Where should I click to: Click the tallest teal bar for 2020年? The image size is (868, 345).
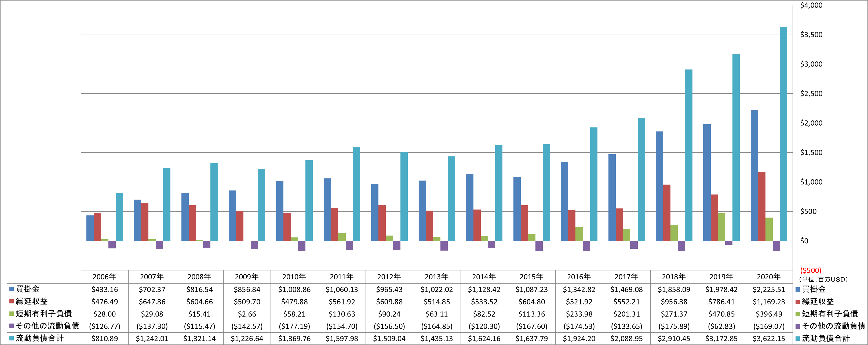(783, 134)
